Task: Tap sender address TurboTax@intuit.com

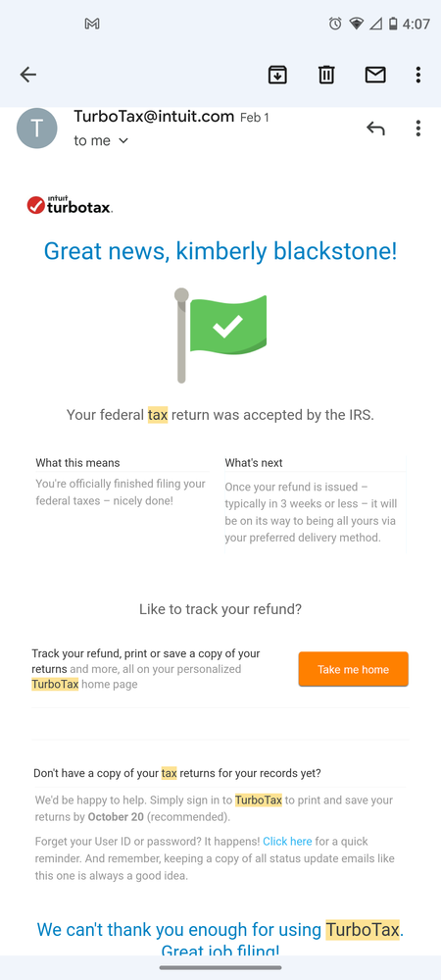Action: point(154,117)
